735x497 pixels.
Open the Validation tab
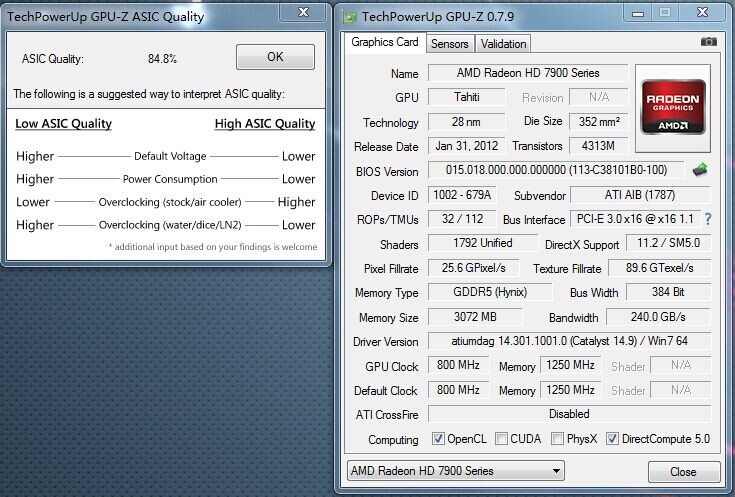503,44
